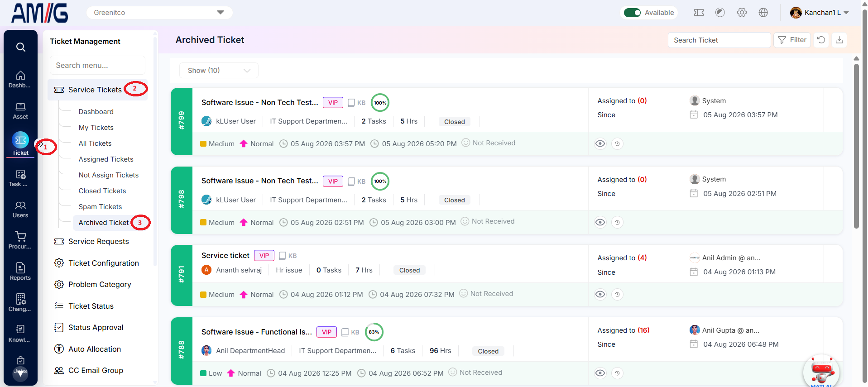Click restore icon for ticket #799

click(617, 144)
